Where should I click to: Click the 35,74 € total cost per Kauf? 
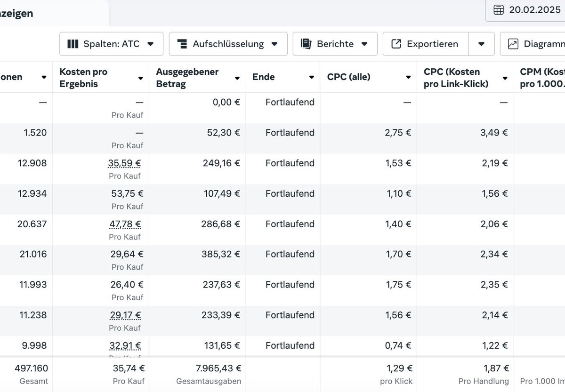click(x=129, y=368)
